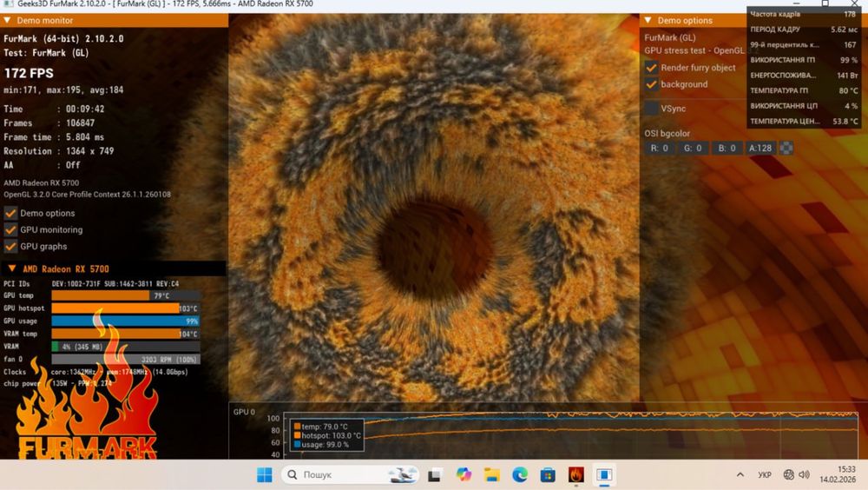Click the overlay ПЕРІОД КАДРУ 5.62 мс row

[803, 30]
